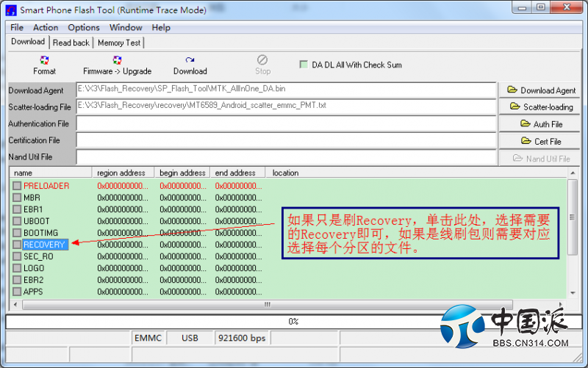Click the USB status bar cell
The height and width of the screenshot is (368, 588).
coord(190,338)
